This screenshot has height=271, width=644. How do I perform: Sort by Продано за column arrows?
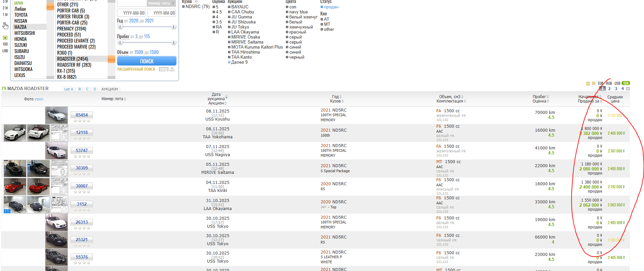click(x=601, y=101)
